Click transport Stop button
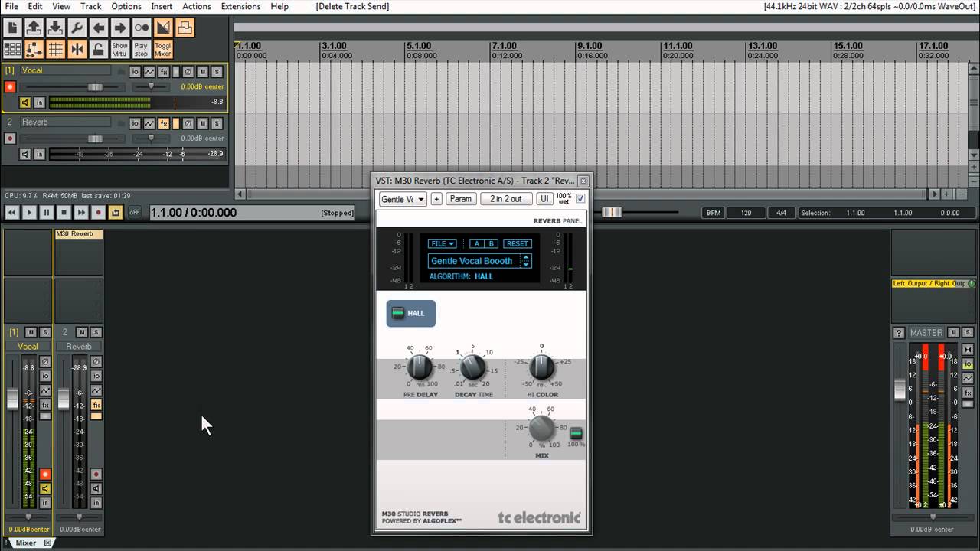Viewport: 980px width, 551px height. (64, 212)
